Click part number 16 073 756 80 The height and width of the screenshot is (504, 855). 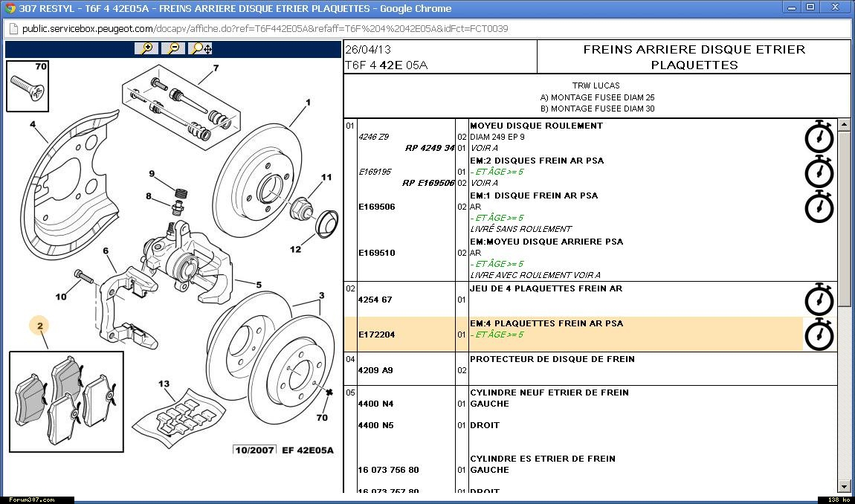[388, 470]
